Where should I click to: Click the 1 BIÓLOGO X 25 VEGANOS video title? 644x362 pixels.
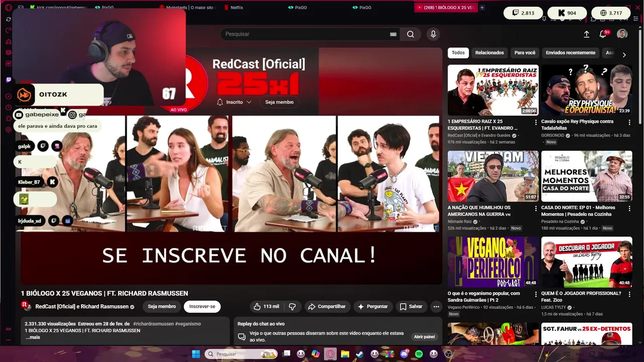[104, 293]
